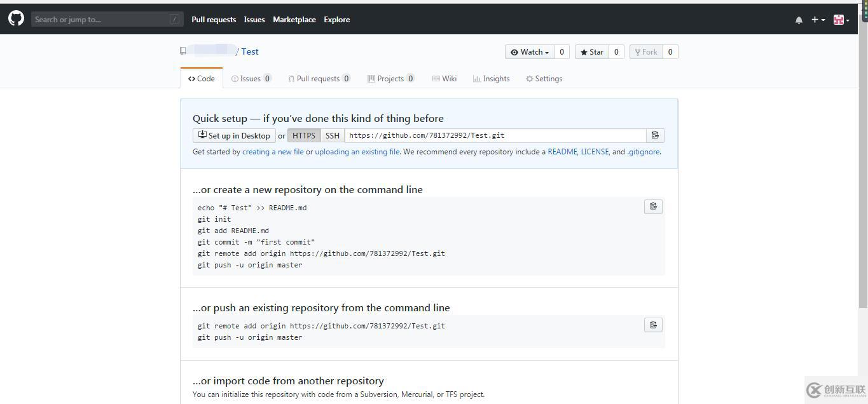Image resolution: width=868 pixels, height=404 pixels.
Task: Click the git add README.md line
Action: [x=233, y=231]
